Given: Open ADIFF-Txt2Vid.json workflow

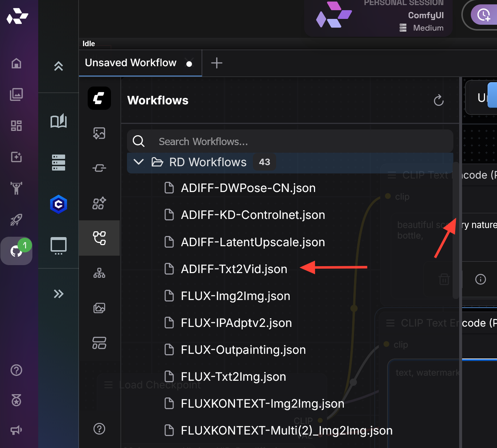Looking at the screenshot, I should [234, 269].
